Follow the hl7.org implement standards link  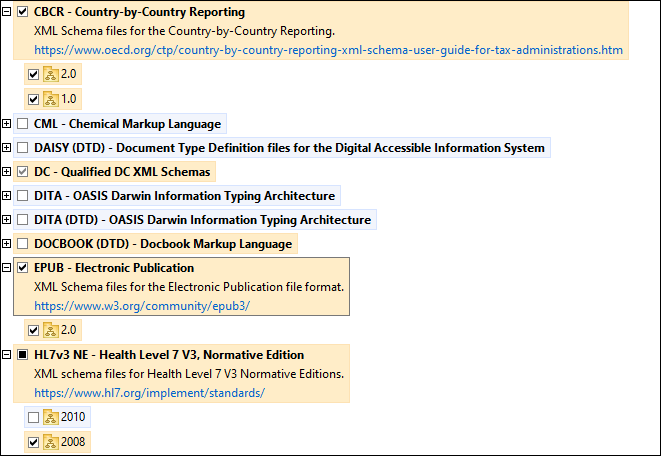[149, 393]
